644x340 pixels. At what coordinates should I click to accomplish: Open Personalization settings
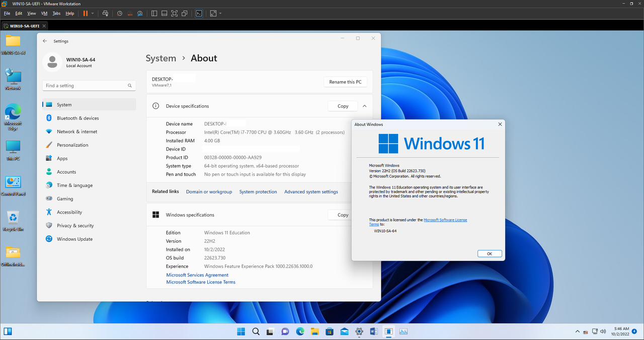(89, 145)
